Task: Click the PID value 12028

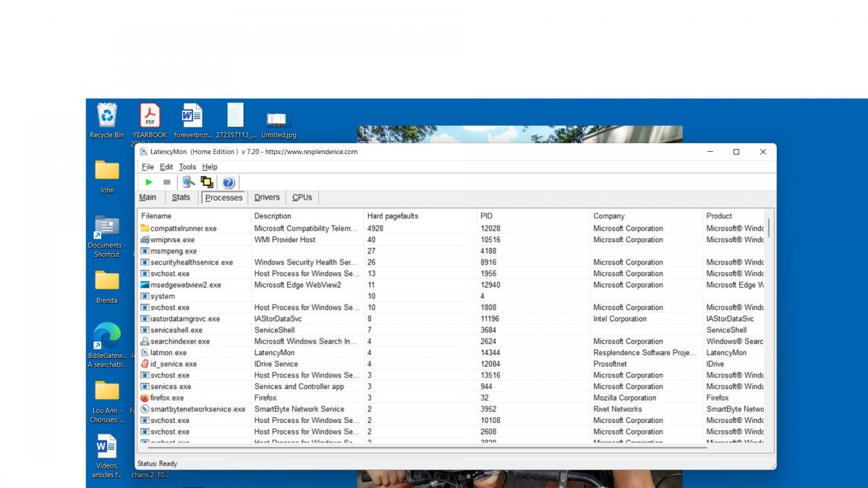Action: [x=490, y=228]
